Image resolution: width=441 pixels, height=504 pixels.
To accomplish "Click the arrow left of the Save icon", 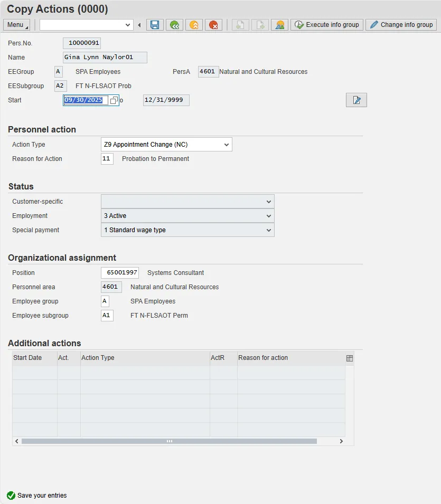I will pyautogui.click(x=139, y=25).
